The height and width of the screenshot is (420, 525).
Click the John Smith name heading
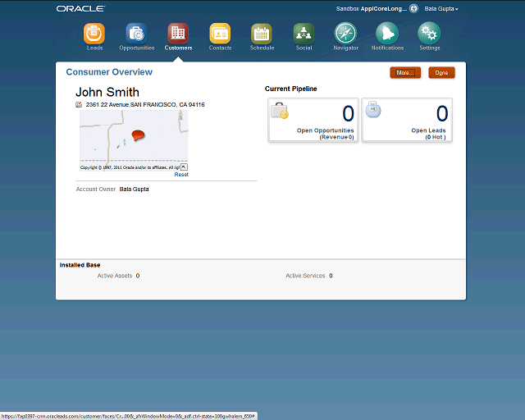[x=107, y=92]
